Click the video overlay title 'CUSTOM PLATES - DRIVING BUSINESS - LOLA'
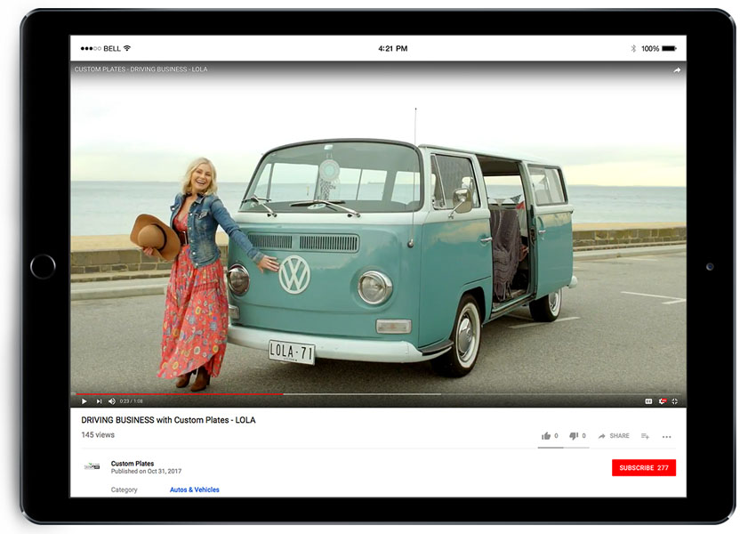The image size is (756, 534). (141, 69)
